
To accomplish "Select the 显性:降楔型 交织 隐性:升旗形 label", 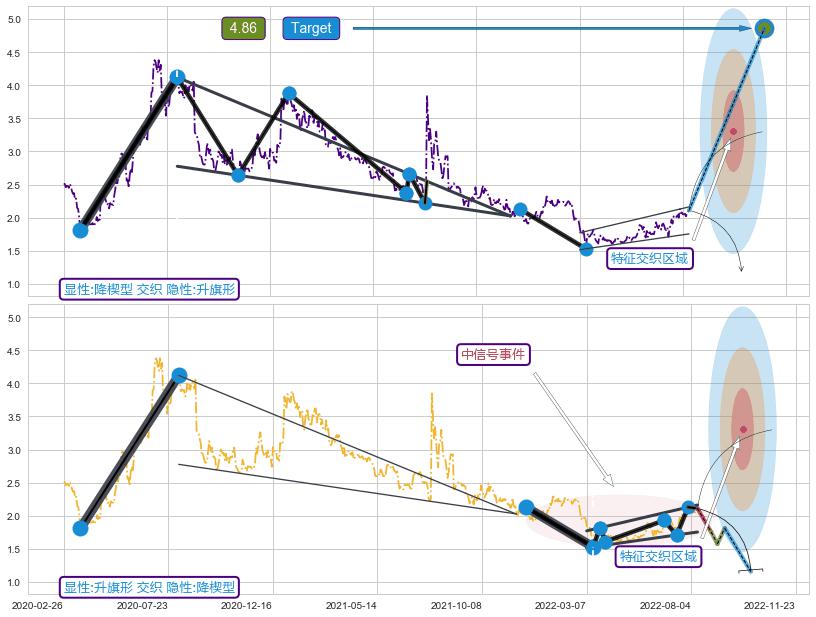I will [x=150, y=289].
